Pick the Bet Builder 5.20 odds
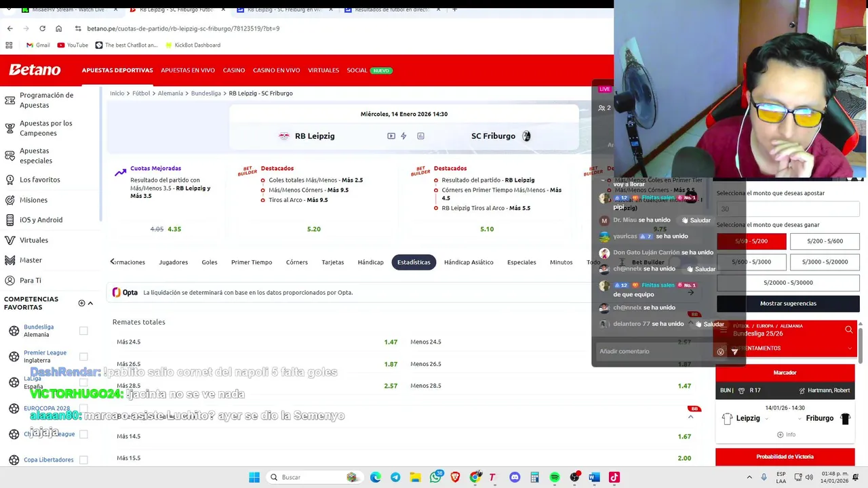Viewport: 868px width, 488px height. 313,229
